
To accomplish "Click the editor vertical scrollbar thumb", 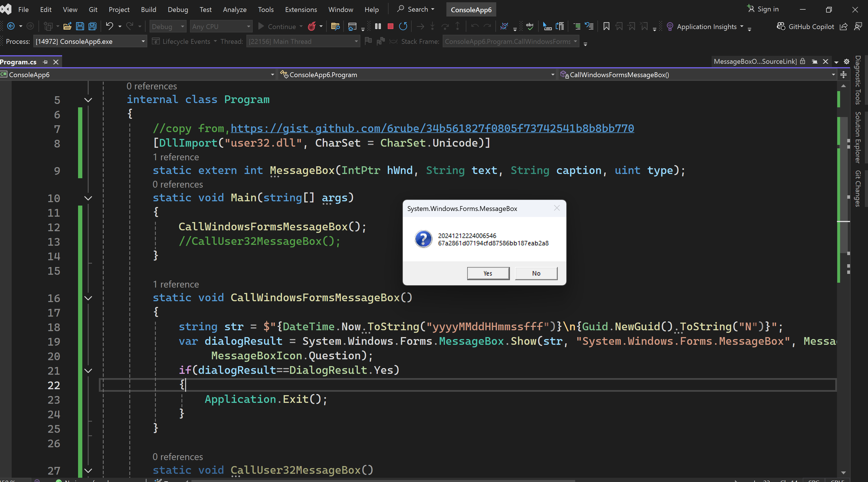I will pyautogui.click(x=844, y=185).
